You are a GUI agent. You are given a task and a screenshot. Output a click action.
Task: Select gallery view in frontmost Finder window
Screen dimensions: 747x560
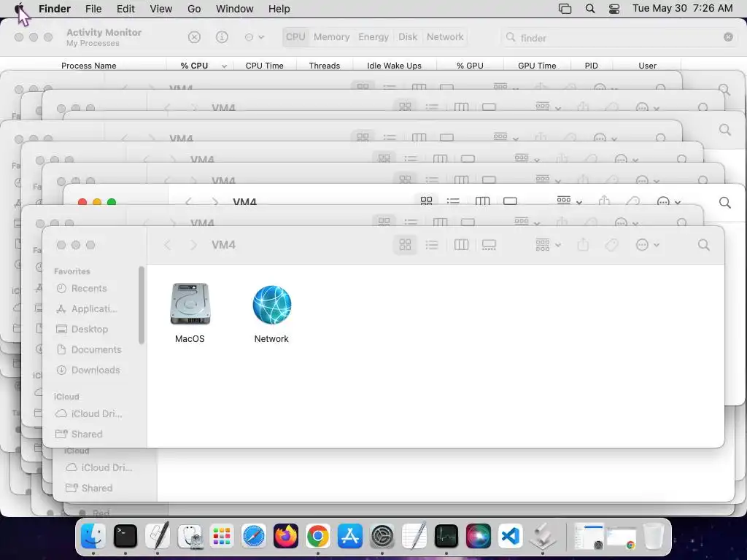pyautogui.click(x=489, y=245)
